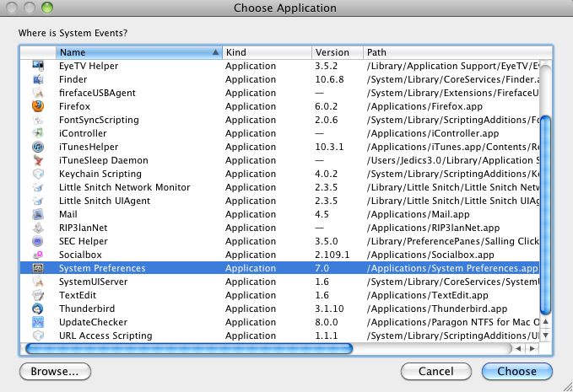Image resolution: width=573 pixels, height=392 pixels.
Task: Select Mail in the application list
Action: (68, 215)
